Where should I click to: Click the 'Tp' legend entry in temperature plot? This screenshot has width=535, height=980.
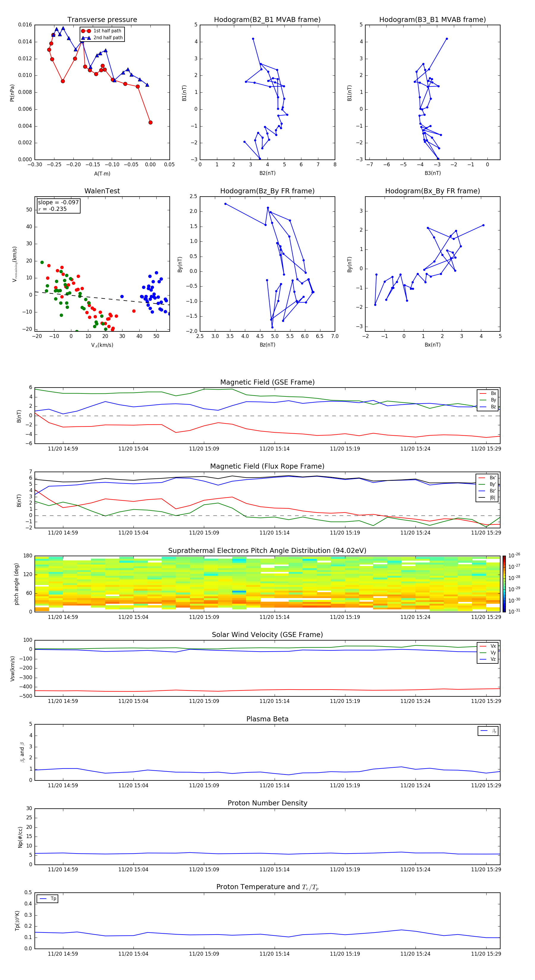click(x=48, y=899)
